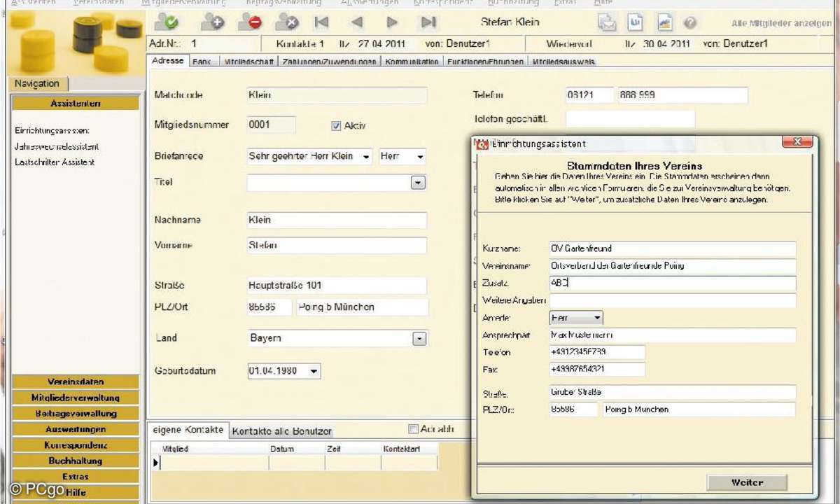Close the Einrichtungsassistent dialog
The image size is (840, 504).
[x=797, y=142]
